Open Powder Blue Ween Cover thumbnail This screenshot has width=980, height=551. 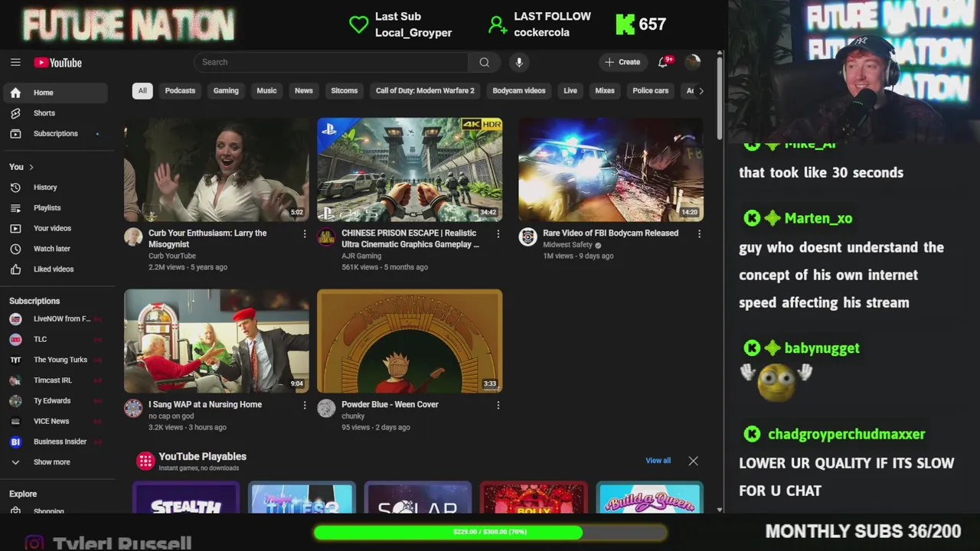410,341
